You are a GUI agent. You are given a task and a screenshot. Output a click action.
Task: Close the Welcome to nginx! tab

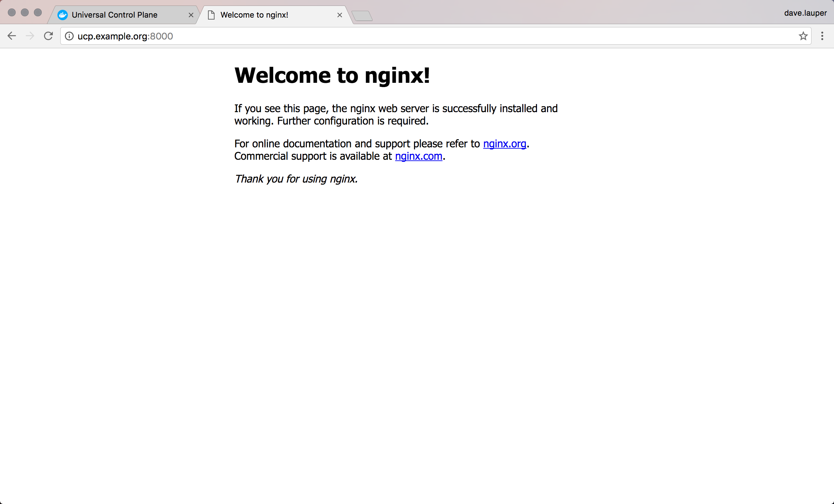[340, 15]
